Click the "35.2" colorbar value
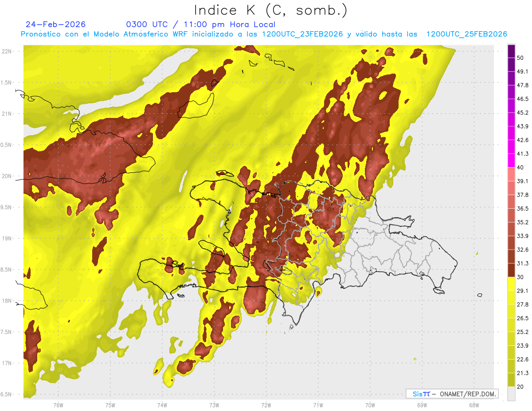The height and width of the screenshot is (411, 532). (x=523, y=222)
